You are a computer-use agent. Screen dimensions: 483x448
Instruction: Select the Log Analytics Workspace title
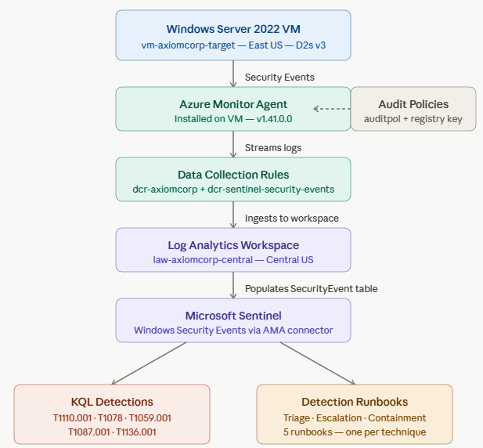[233, 245]
